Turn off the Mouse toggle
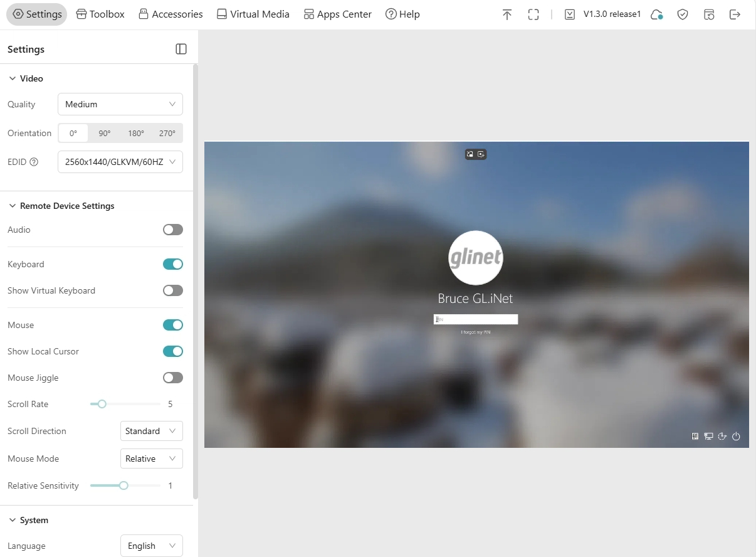The image size is (756, 557). [173, 325]
